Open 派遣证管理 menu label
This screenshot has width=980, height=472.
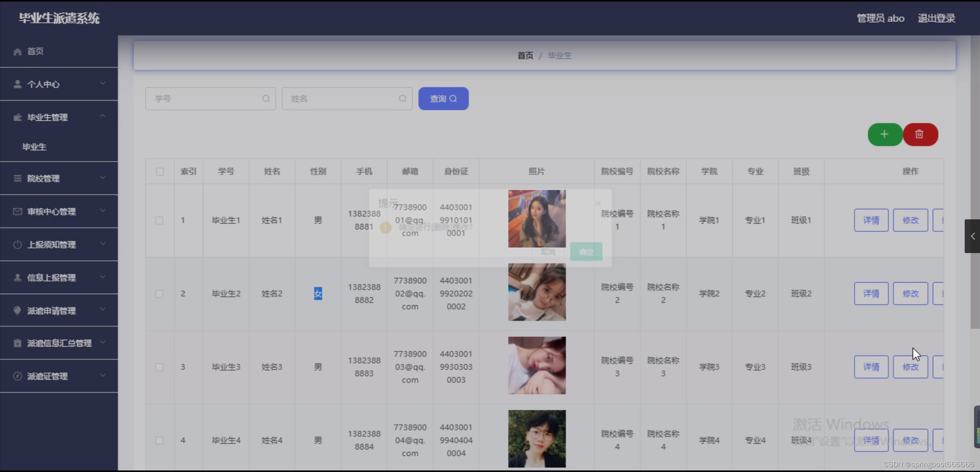tap(47, 376)
